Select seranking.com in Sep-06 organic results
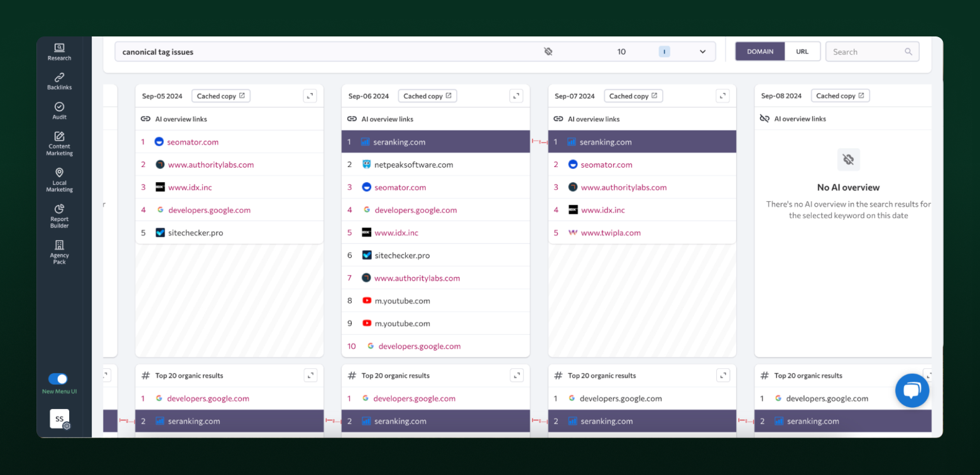Image resolution: width=980 pixels, height=475 pixels. pyautogui.click(x=435, y=421)
